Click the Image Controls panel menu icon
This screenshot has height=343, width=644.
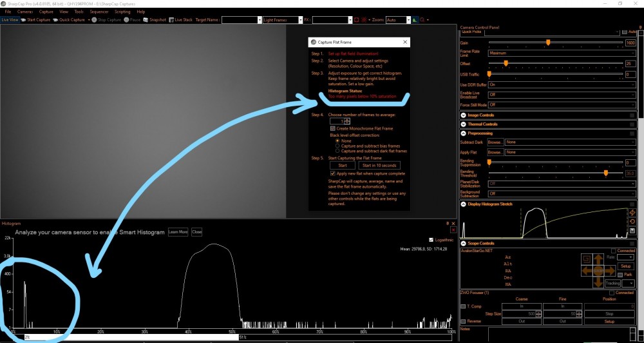pos(632,115)
